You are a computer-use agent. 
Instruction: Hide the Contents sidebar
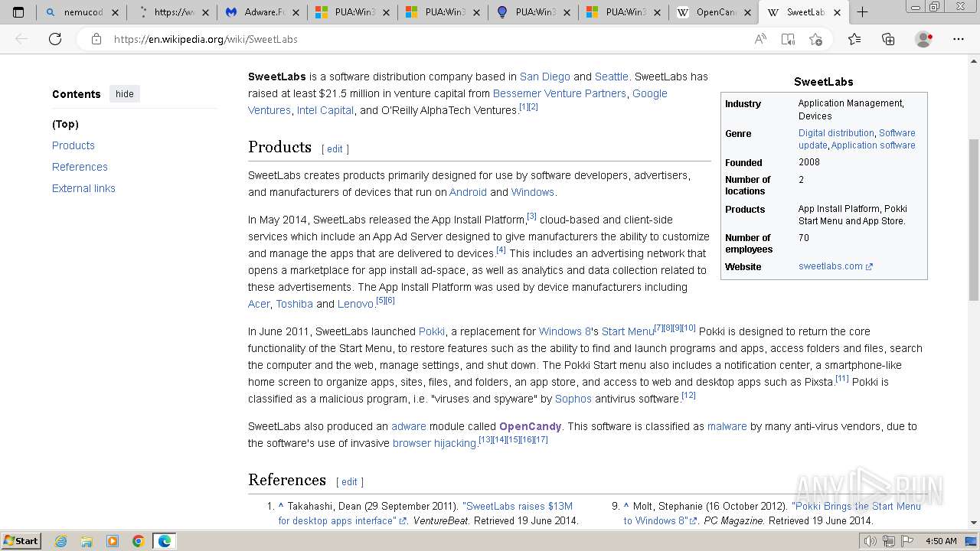pos(125,94)
